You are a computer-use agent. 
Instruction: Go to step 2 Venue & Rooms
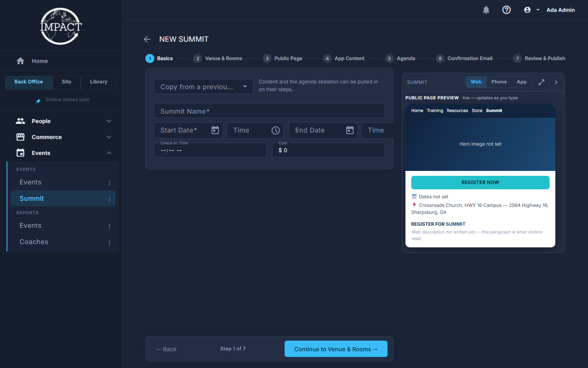218,58
